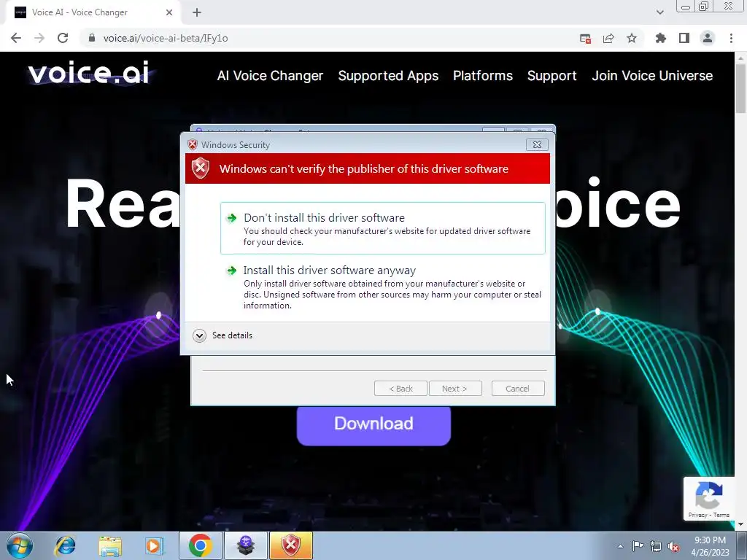Viewport: 747px width, 560px height.
Task: Open the Support menu item
Action: (x=551, y=76)
